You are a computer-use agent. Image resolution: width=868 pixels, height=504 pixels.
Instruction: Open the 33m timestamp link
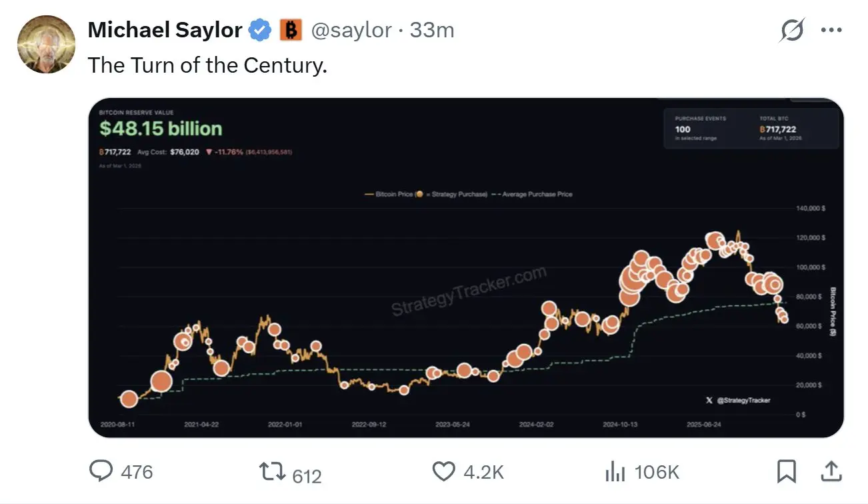tap(432, 30)
